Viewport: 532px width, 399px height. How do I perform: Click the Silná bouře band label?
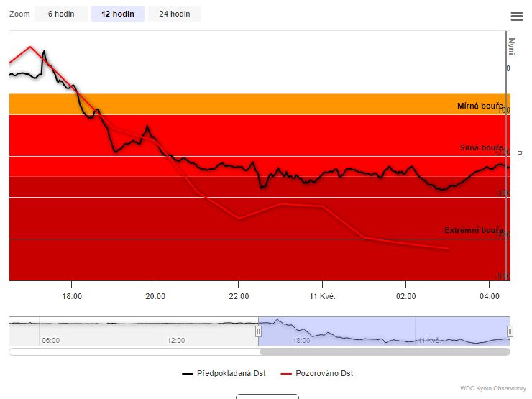pyautogui.click(x=481, y=147)
